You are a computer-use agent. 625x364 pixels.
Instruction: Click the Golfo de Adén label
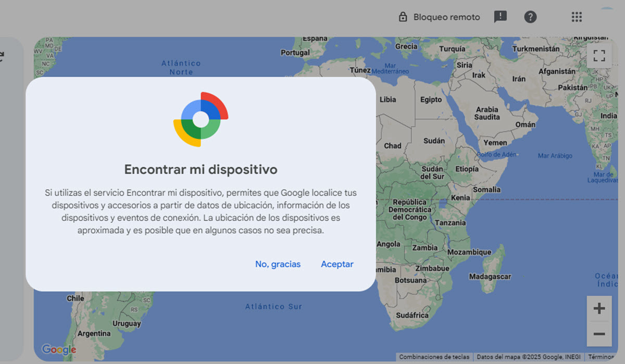496,155
